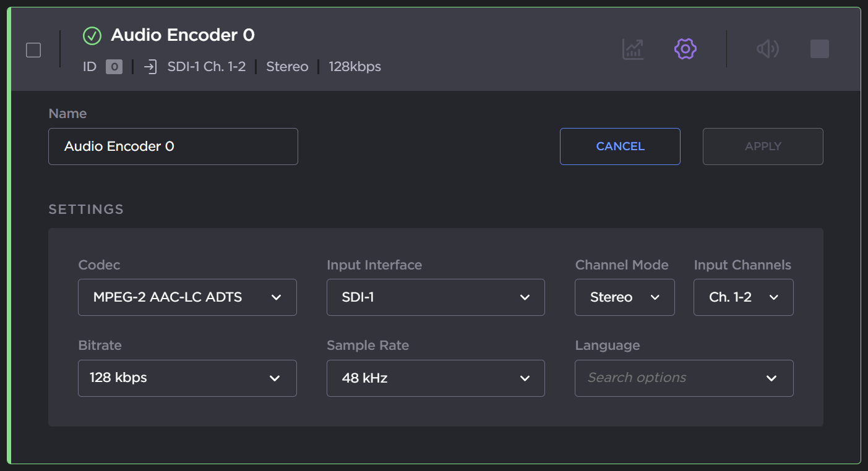Viewport: 868px width, 471px height.
Task: Expand the Sample Rate 48 kHz dropdown
Action: 436,378
